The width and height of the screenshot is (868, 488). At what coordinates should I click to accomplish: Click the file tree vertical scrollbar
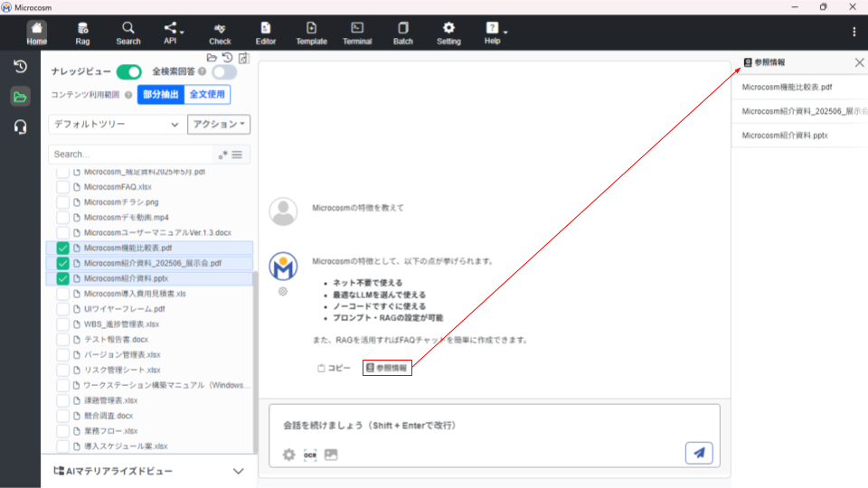click(255, 362)
